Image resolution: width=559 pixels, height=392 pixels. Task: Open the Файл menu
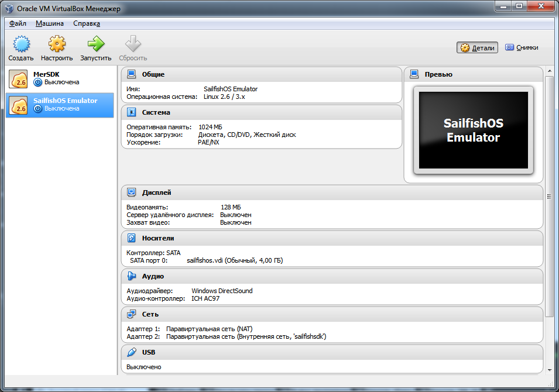18,23
